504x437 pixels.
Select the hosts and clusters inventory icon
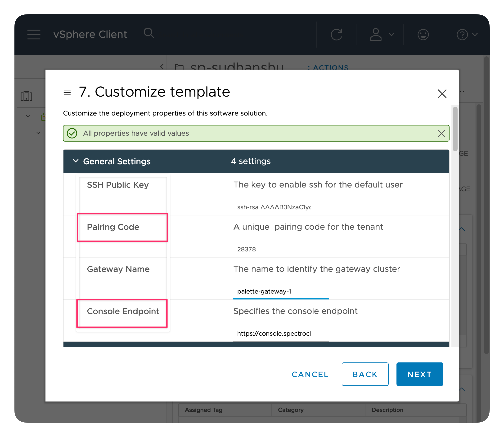click(x=26, y=96)
